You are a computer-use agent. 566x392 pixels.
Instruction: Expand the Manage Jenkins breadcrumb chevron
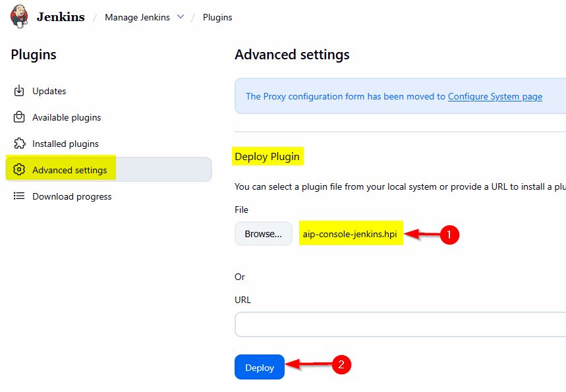click(181, 17)
